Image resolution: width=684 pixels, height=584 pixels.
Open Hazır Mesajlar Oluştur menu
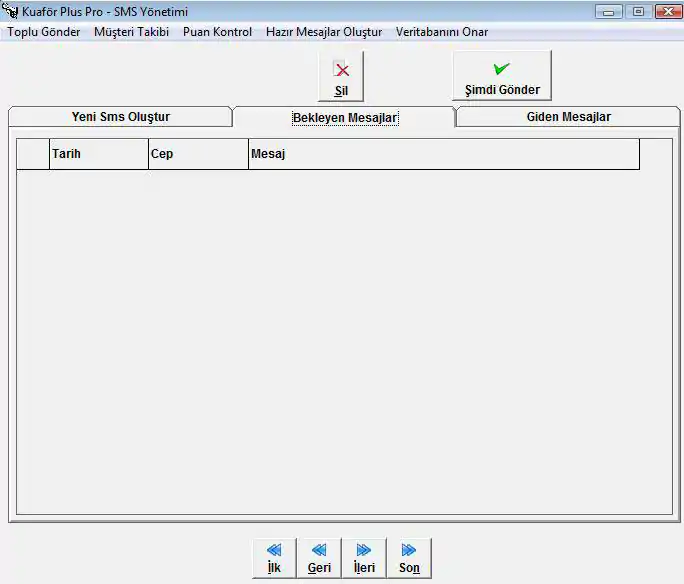[324, 32]
